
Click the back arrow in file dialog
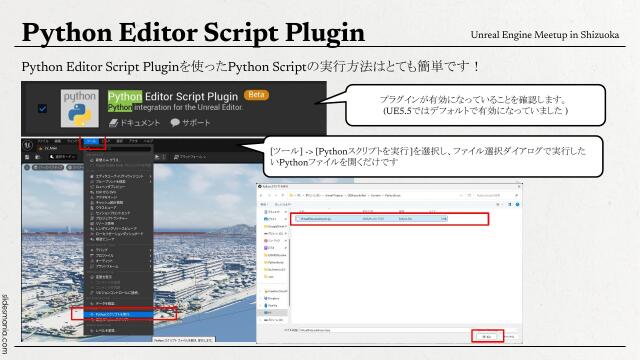point(261,196)
